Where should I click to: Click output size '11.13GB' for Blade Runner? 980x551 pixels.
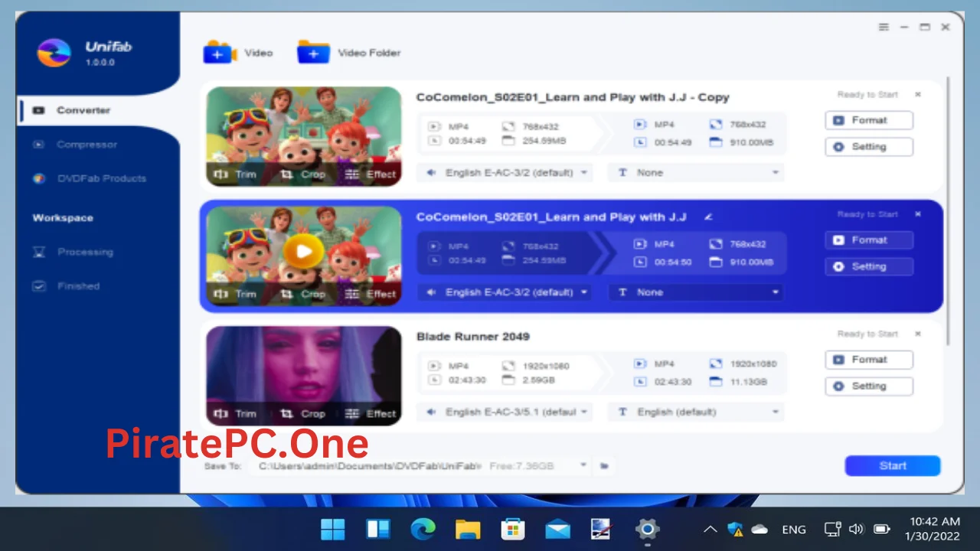pos(750,382)
